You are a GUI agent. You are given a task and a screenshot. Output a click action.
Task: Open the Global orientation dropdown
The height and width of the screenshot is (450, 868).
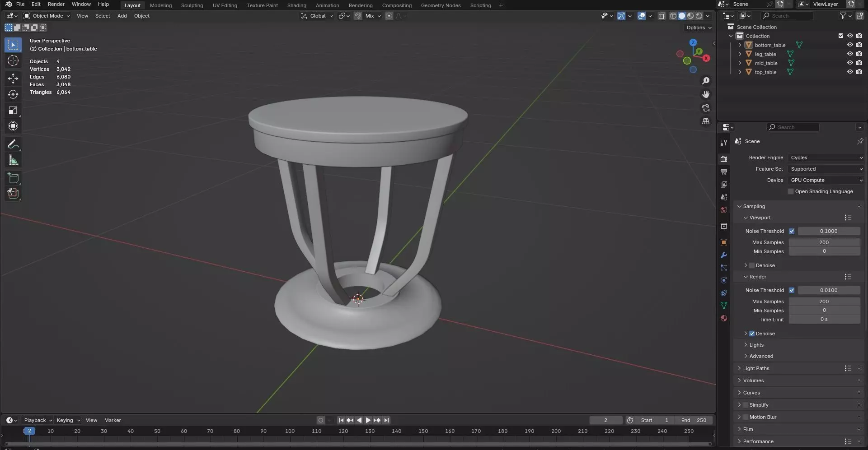point(317,16)
